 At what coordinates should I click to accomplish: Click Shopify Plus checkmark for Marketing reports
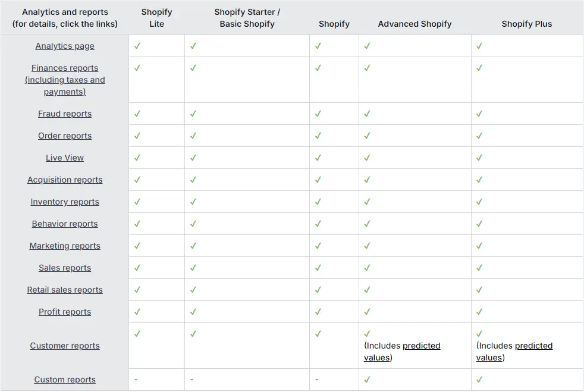[x=479, y=246]
